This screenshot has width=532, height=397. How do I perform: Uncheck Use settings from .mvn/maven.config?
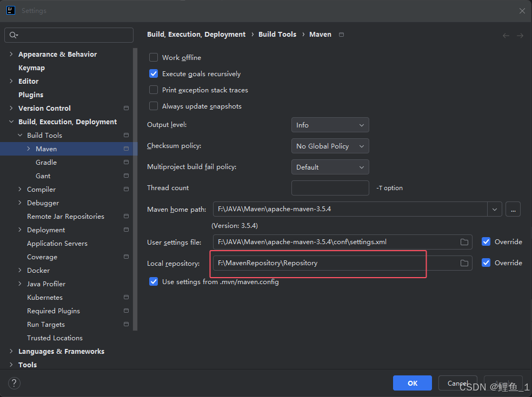[x=154, y=282]
